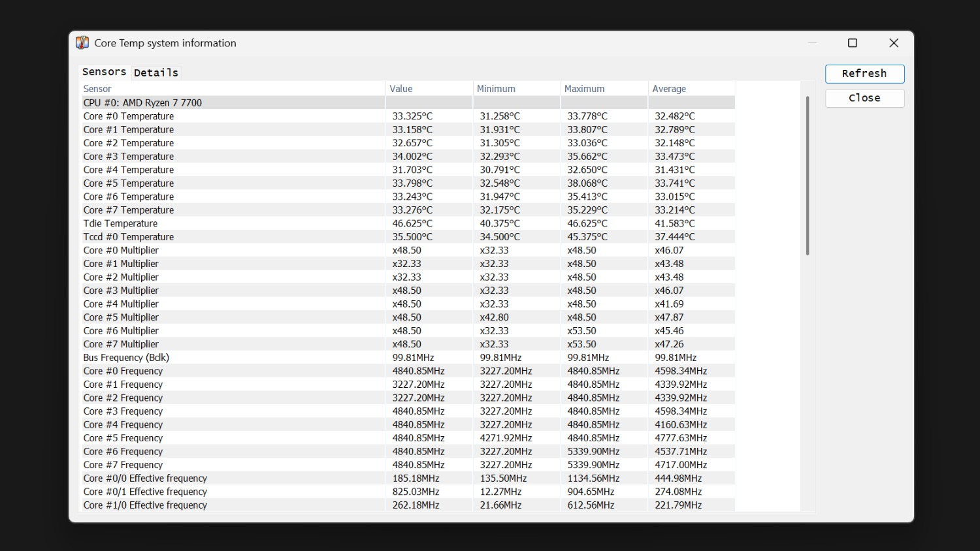Click the 12.27MHz minimum effective frequency cell

point(501,492)
